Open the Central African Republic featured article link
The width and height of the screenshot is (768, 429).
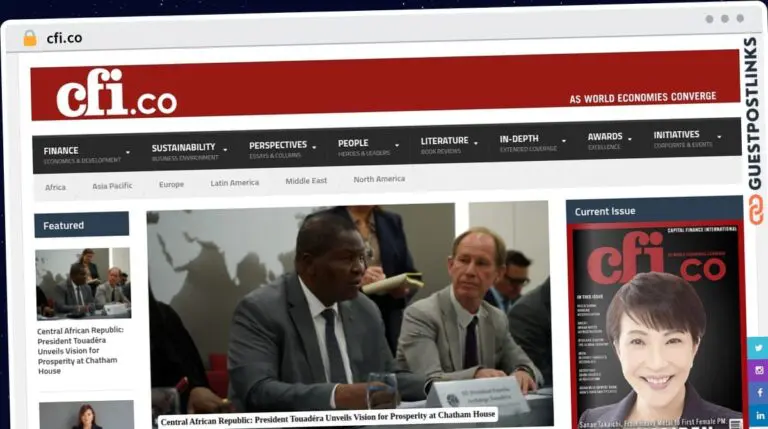point(82,349)
